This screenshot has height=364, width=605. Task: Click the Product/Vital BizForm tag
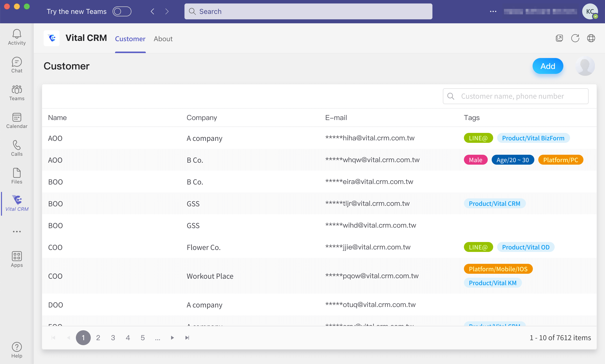(x=533, y=138)
